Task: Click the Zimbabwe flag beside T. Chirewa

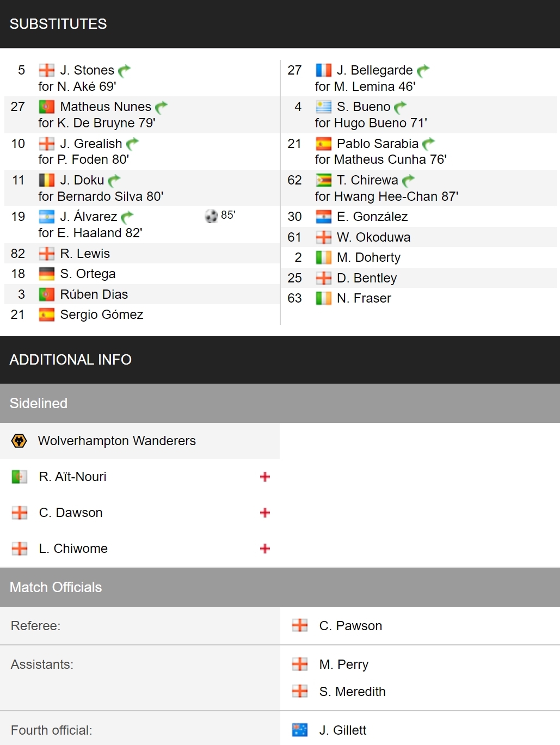Action: pos(324,180)
